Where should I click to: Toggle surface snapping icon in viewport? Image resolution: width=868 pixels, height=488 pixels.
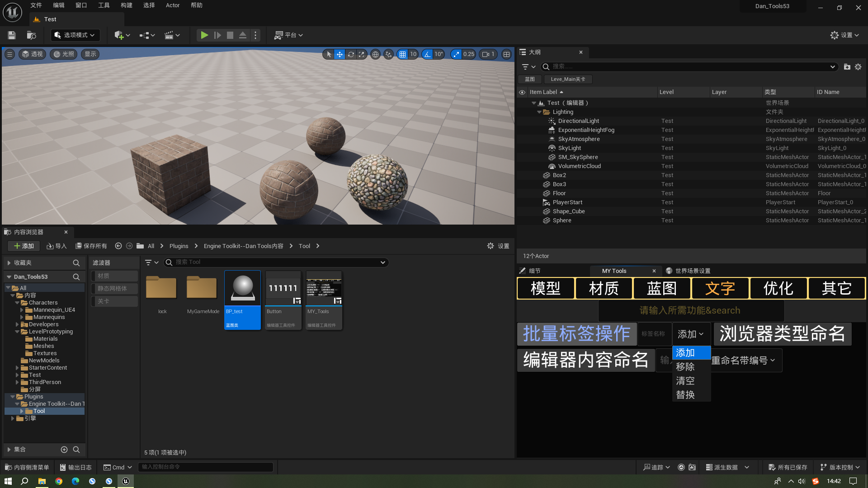pyautogui.click(x=388, y=54)
